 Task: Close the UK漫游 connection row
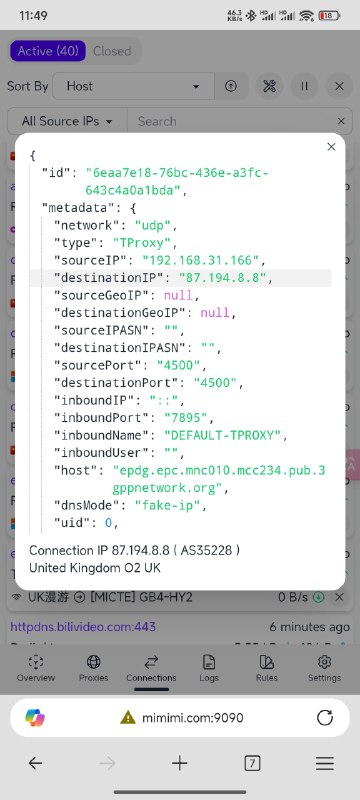pyautogui.click(x=339, y=596)
